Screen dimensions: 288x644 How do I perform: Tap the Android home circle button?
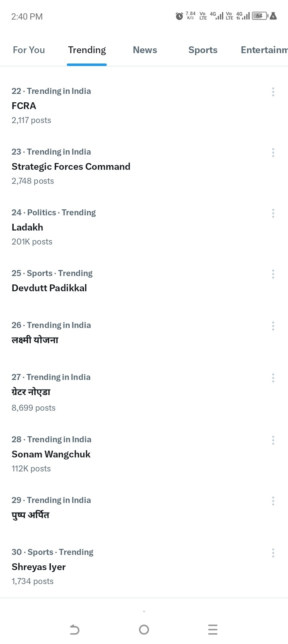[144, 630]
